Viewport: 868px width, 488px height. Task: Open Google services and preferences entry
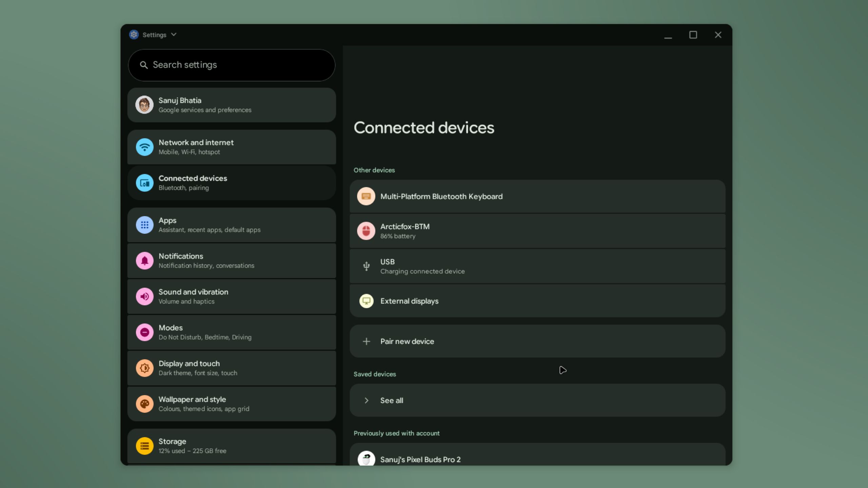coord(232,105)
